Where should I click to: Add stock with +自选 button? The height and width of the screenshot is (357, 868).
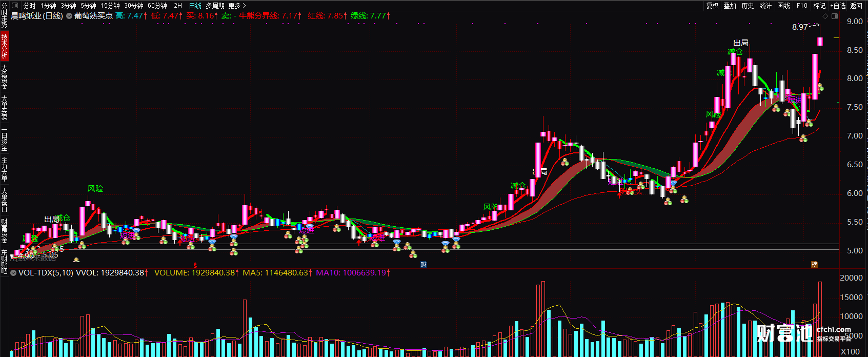click(x=837, y=6)
